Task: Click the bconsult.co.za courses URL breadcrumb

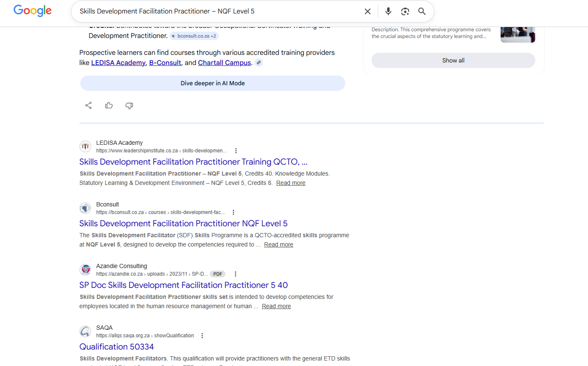Action: coord(160,212)
